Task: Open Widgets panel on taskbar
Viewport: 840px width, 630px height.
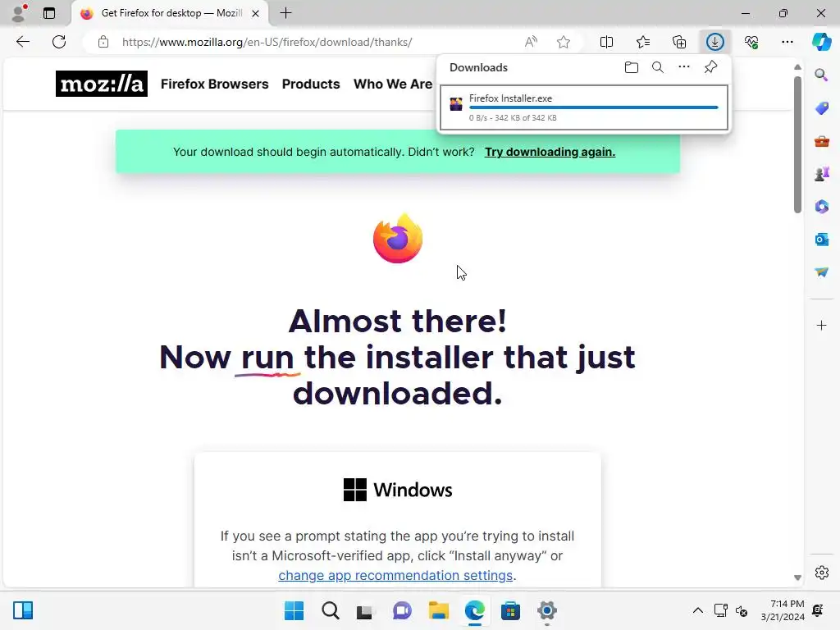Action: click(23, 610)
